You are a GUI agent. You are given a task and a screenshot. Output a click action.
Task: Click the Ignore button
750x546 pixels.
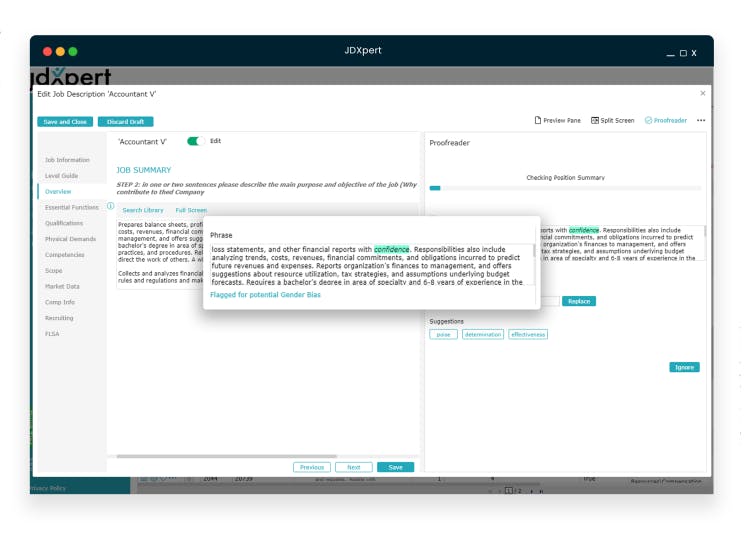[x=684, y=367]
